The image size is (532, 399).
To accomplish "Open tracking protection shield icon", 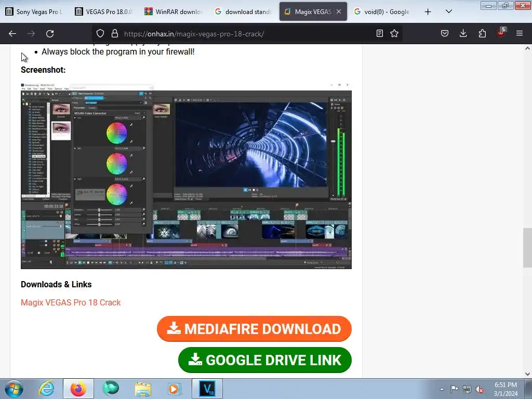I will [x=100, y=34].
